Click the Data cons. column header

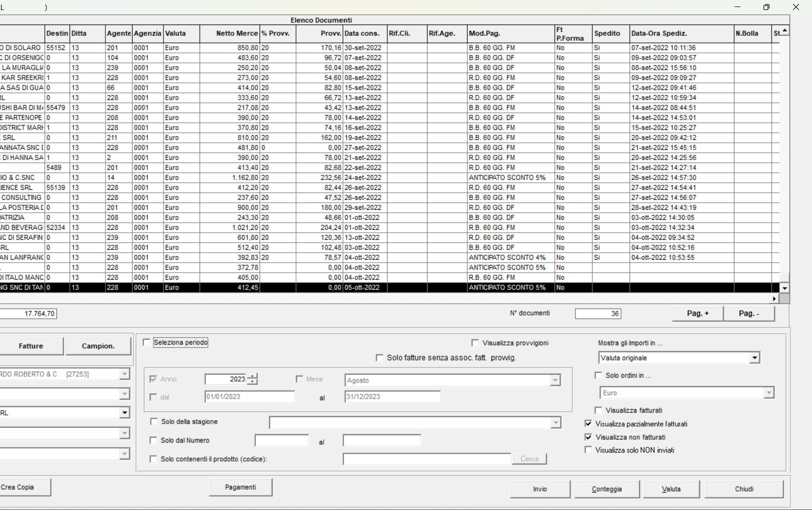[364, 33]
